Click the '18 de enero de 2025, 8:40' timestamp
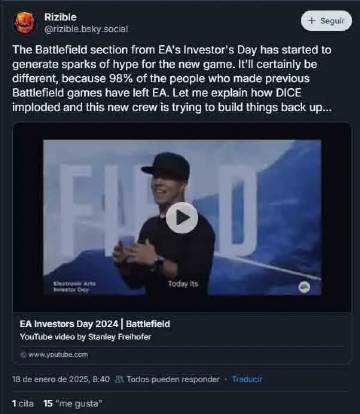The height and width of the screenshot is (414, 360). (x=61, y=379)
